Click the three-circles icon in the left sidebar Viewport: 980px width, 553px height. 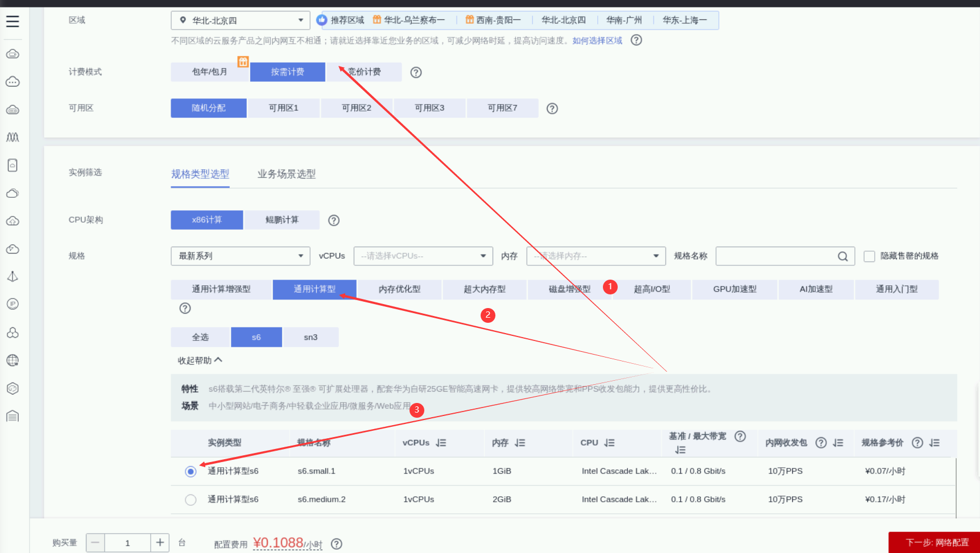(x=13, y=332)
